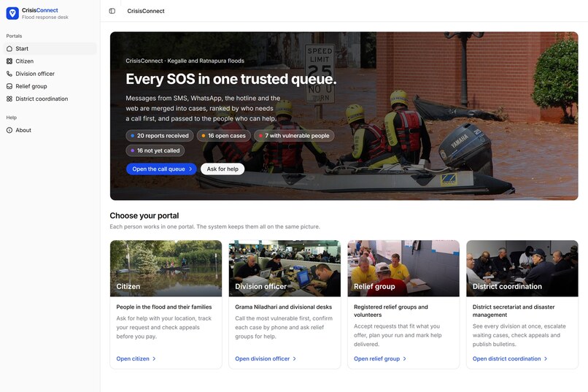The image size is (588, 392).
Task: Click Open the call queue button
Action: point(162,169)
